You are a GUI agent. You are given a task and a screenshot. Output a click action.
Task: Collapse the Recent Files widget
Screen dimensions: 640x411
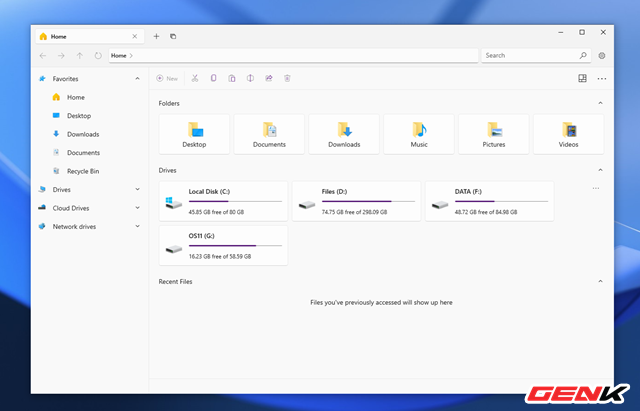pos(600,282)
